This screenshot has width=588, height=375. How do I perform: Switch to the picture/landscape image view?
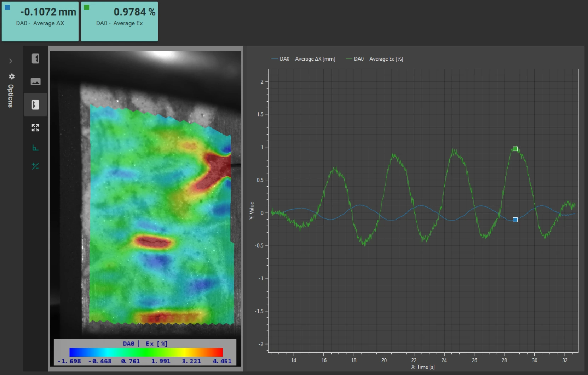pos(35,81)
